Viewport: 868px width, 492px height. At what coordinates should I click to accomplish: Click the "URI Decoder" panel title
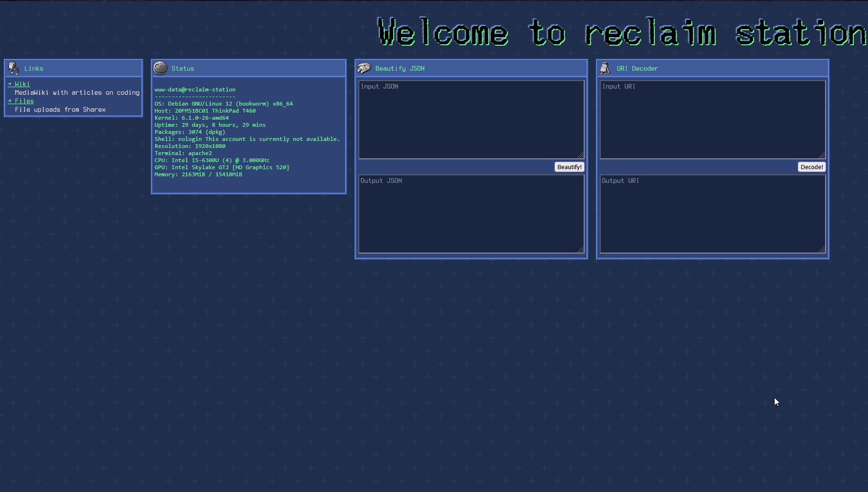637,68
